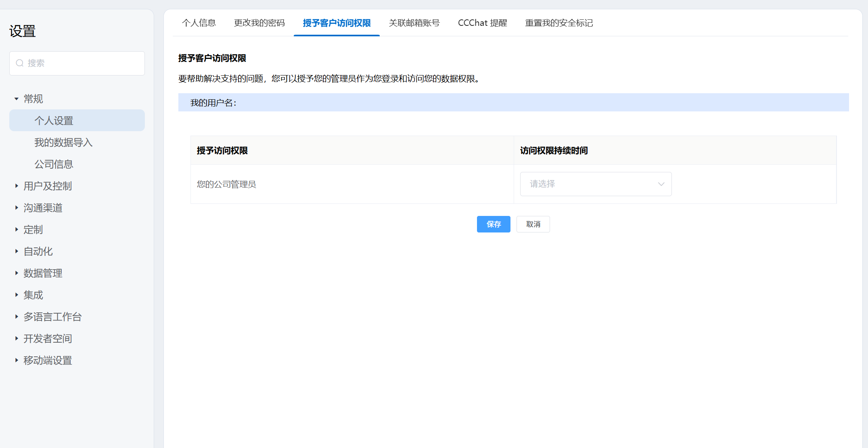Open the 请选择 access duration dropdown
Viewport: 868px width, 448px height.
(x=596, y=184)
